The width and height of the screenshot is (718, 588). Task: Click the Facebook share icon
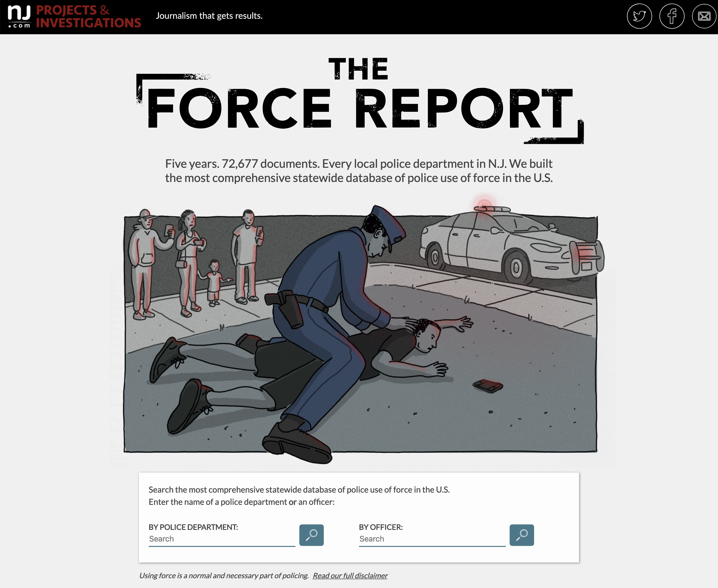(672, 16)
